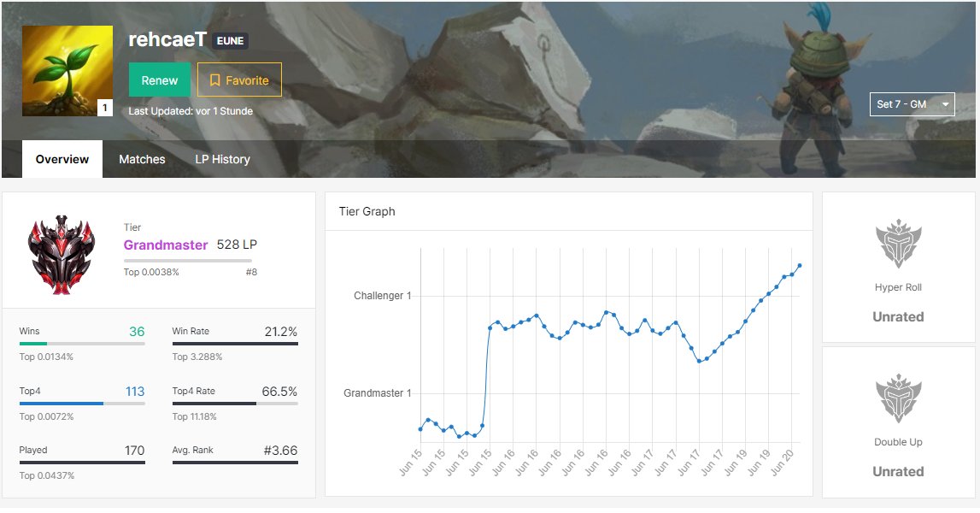This screenshot has width=980, height=513.
Task: Click the 528 LP value
Action: click(237, 245)
